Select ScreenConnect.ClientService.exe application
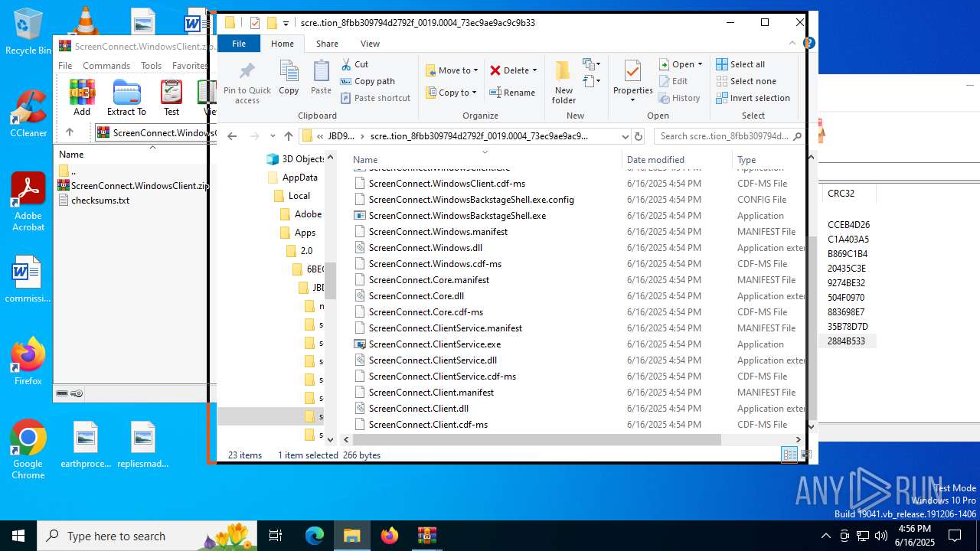Image resolution: width=980 pixels, height=551 pixels. [434, 344]
